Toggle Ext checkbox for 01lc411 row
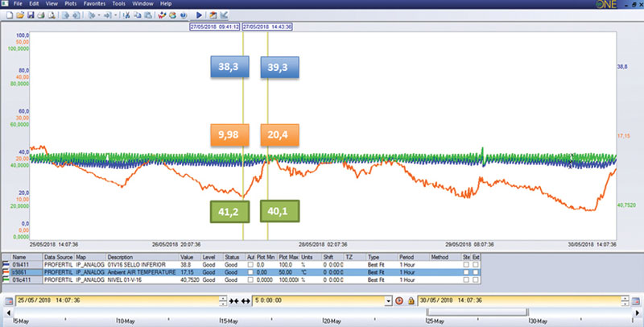The width and height of the screenshot is (644, 327). (x=475, y=279)
